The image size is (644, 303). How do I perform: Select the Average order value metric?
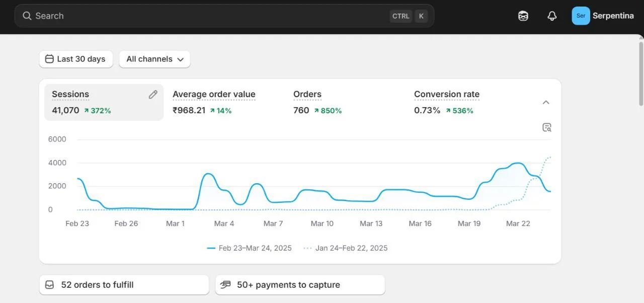pos(214,102)
